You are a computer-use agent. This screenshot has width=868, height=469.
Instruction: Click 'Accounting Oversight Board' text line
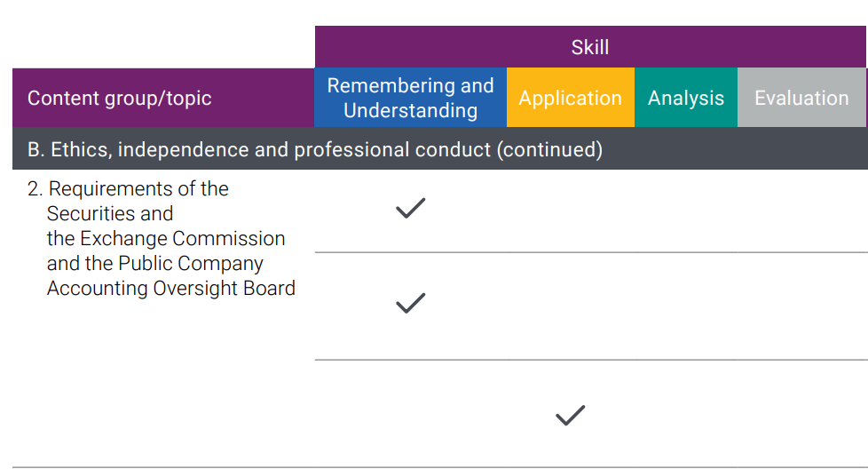pyautogui.click(x=171, y=289)
